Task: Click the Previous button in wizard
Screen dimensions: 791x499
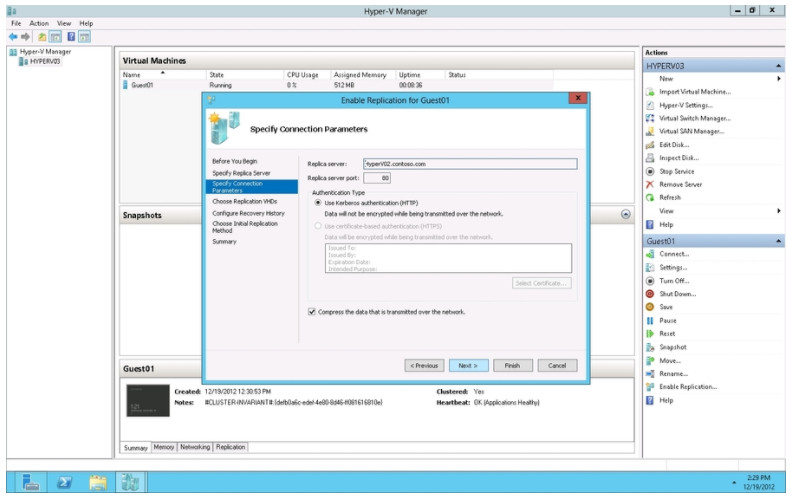Action: pos(424,365)
